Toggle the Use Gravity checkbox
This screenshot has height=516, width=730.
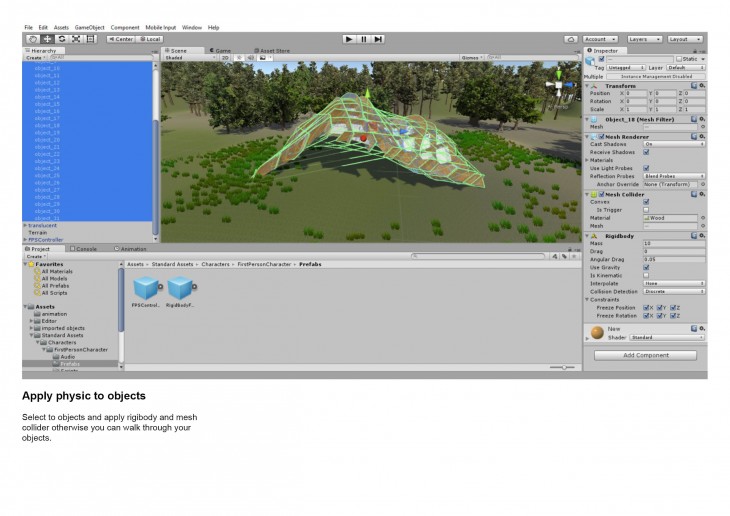pos(646,267)
